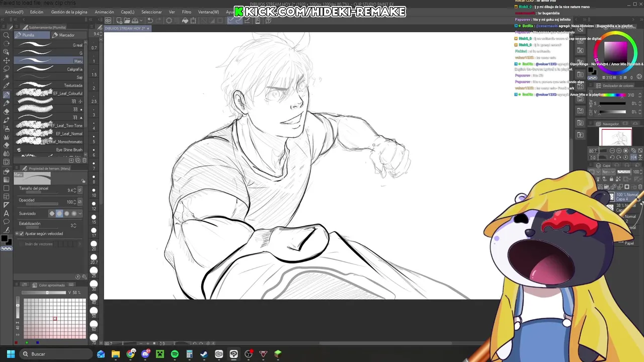The height and width of the screenshot is (362, 644).
Task: Select Plumilla sub tool tab
Action: point(32,35)
